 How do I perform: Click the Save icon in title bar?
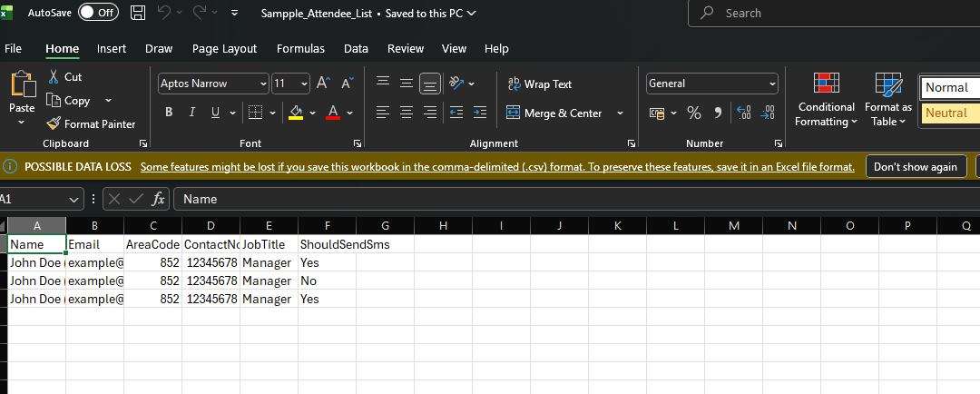[138, 13]
